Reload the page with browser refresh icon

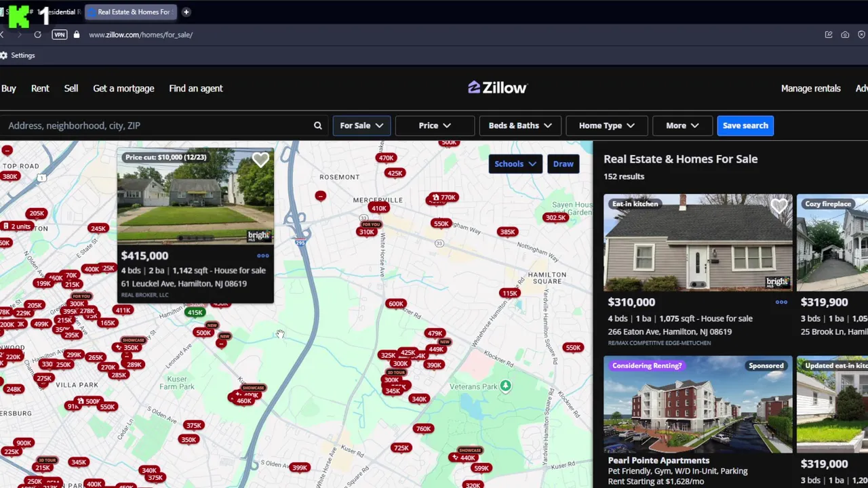[37, 35]
